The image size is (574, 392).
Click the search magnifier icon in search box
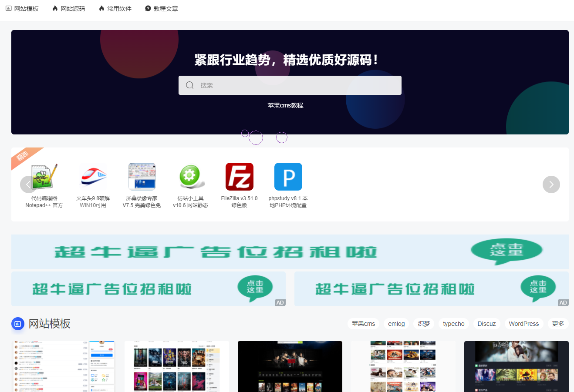[189, 85]
